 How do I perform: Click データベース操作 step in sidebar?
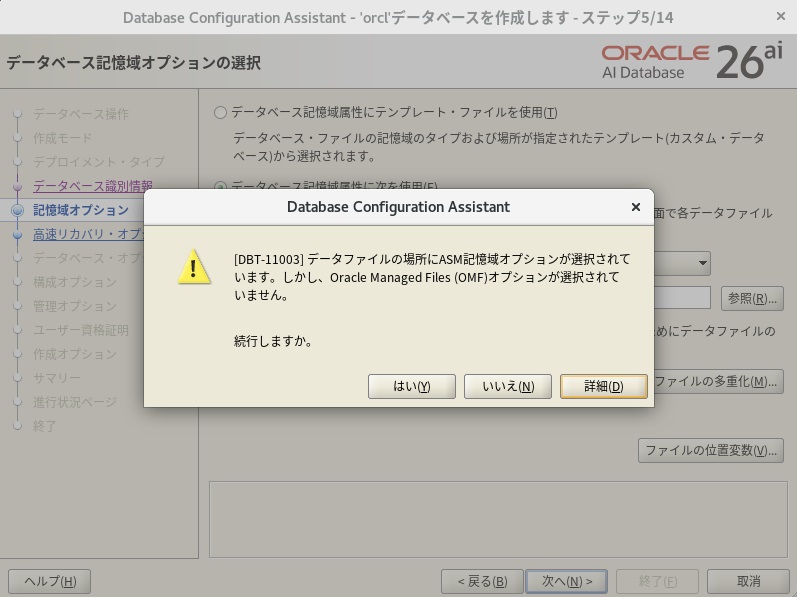[x=81, y=114]
